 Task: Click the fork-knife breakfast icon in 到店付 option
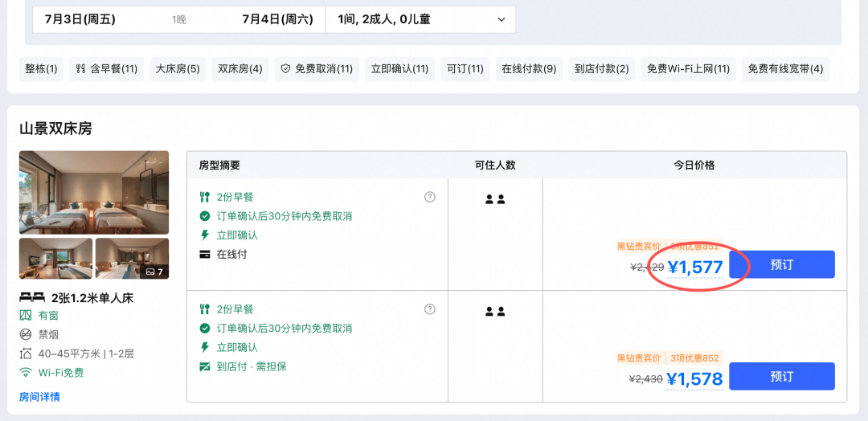pos(205,309)
